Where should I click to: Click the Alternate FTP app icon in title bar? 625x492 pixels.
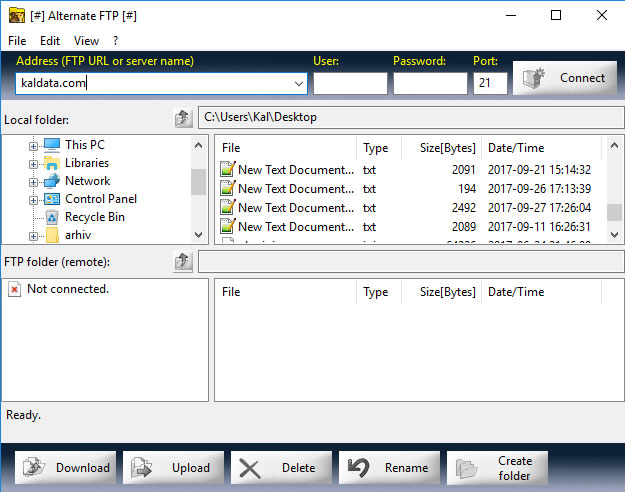click(x=17, y=16)
